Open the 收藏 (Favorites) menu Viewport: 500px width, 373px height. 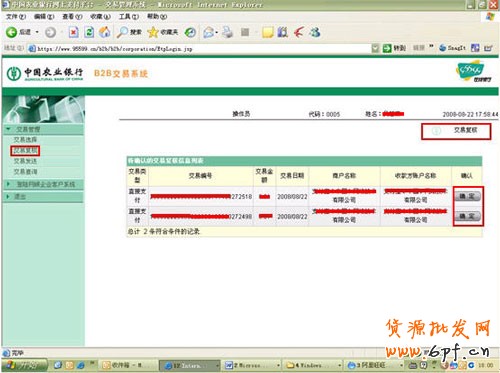[100, 16]
